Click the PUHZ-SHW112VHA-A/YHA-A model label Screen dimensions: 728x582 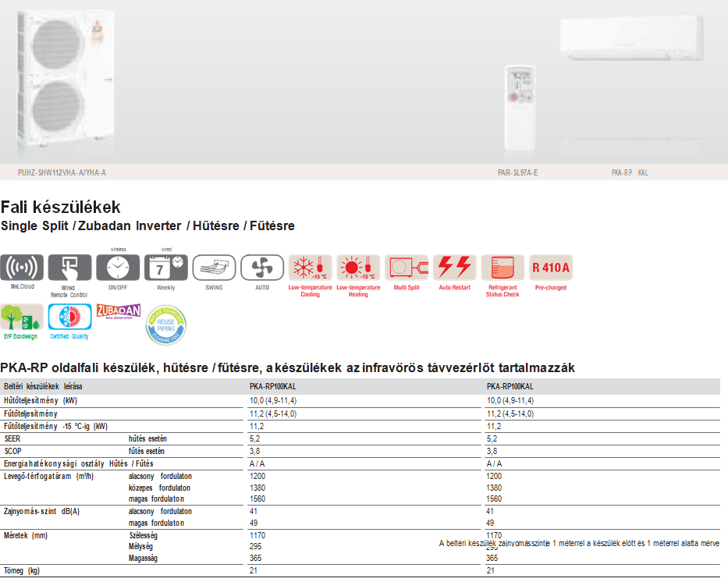[x=62, y=172]
